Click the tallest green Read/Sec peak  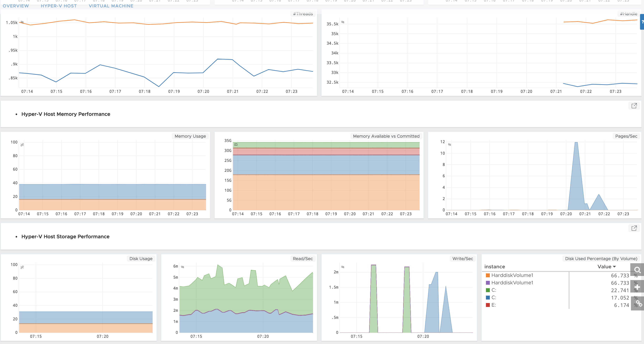point(218,265)
